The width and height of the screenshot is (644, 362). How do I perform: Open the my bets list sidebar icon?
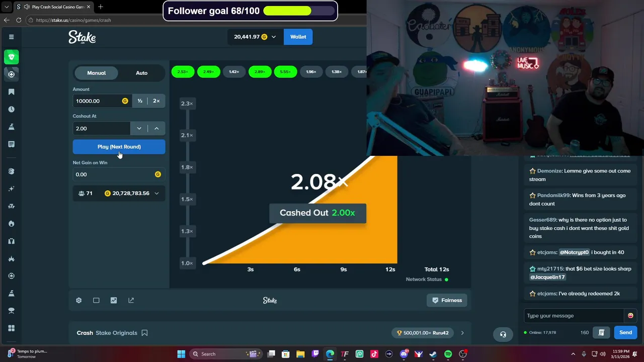pos(11,144)
